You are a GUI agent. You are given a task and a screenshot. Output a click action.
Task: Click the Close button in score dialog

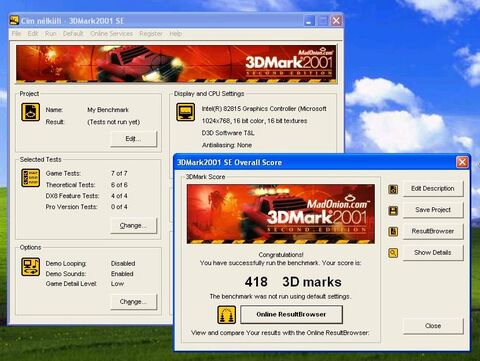pos(433,326)
